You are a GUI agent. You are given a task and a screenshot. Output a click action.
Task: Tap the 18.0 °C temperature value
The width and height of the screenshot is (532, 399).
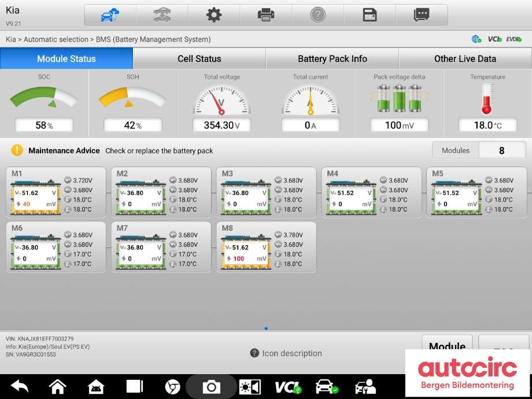(487, 125)
